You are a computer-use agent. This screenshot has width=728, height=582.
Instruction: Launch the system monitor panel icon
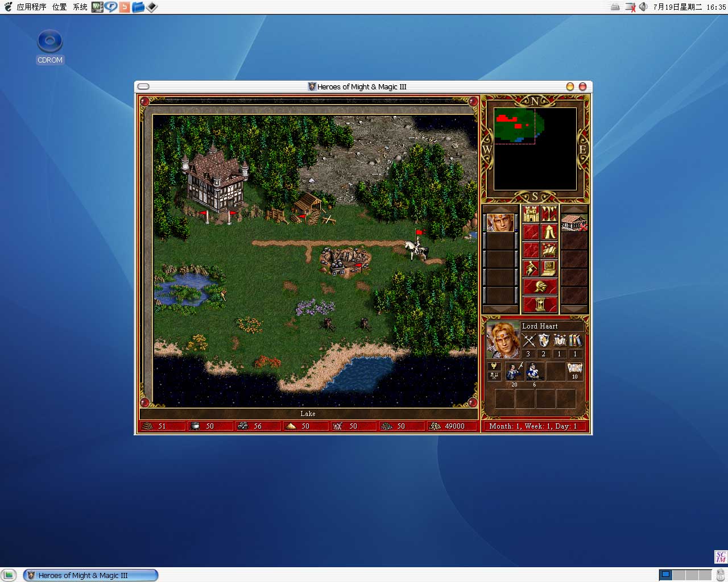pos(97,7)
